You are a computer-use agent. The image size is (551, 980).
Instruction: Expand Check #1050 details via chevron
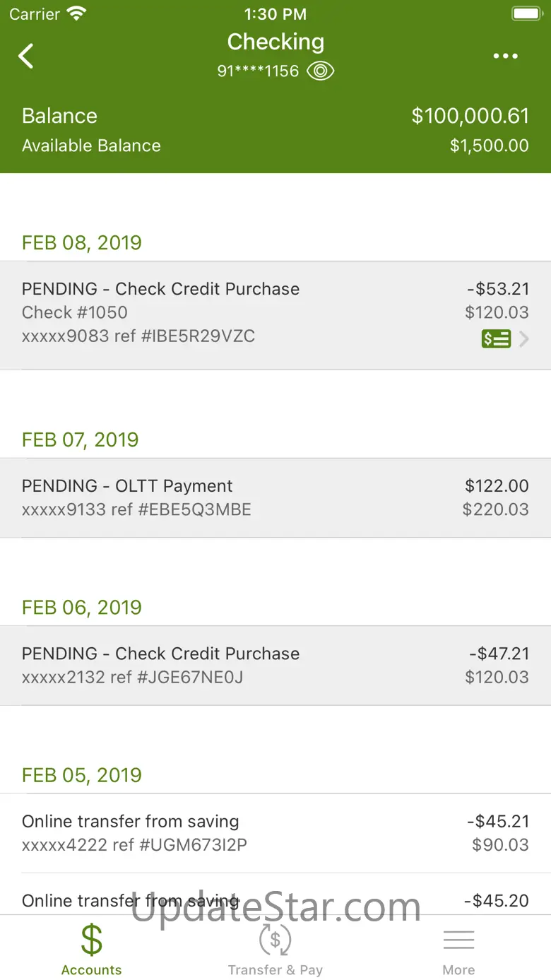(524, 339)
